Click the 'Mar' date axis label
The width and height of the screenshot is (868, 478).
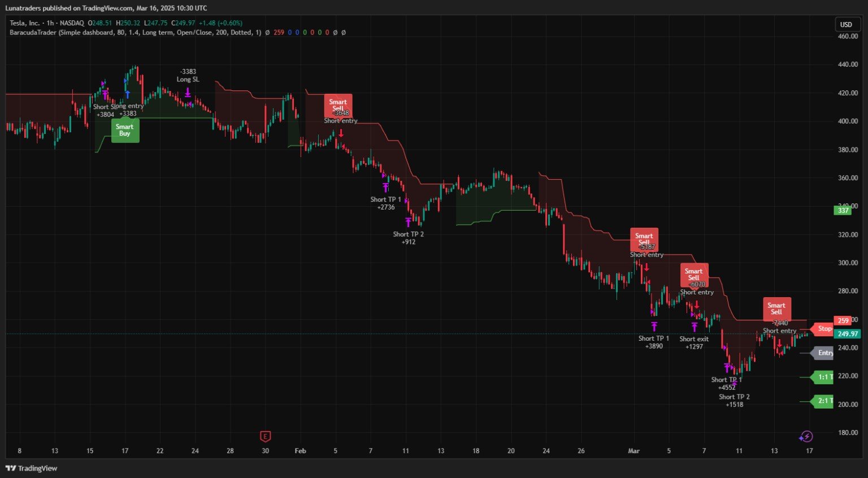[634, 451]
